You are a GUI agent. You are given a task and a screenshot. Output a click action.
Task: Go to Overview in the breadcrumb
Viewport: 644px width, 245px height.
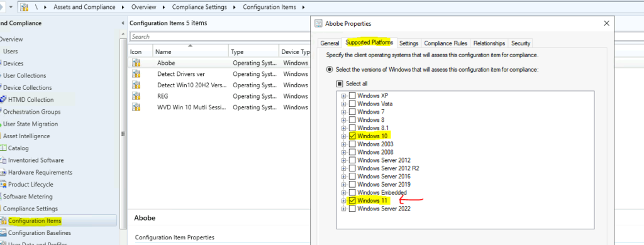pos(144,8)
